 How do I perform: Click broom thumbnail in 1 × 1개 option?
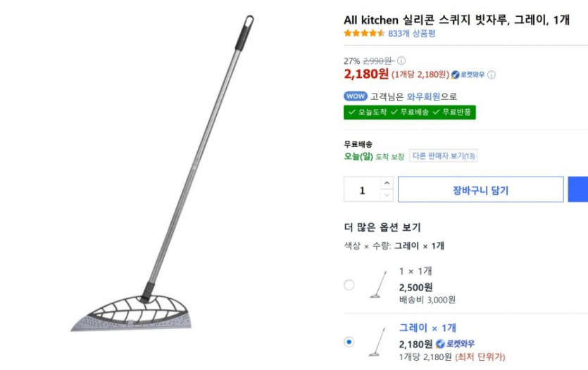click(x=378, y=285)
